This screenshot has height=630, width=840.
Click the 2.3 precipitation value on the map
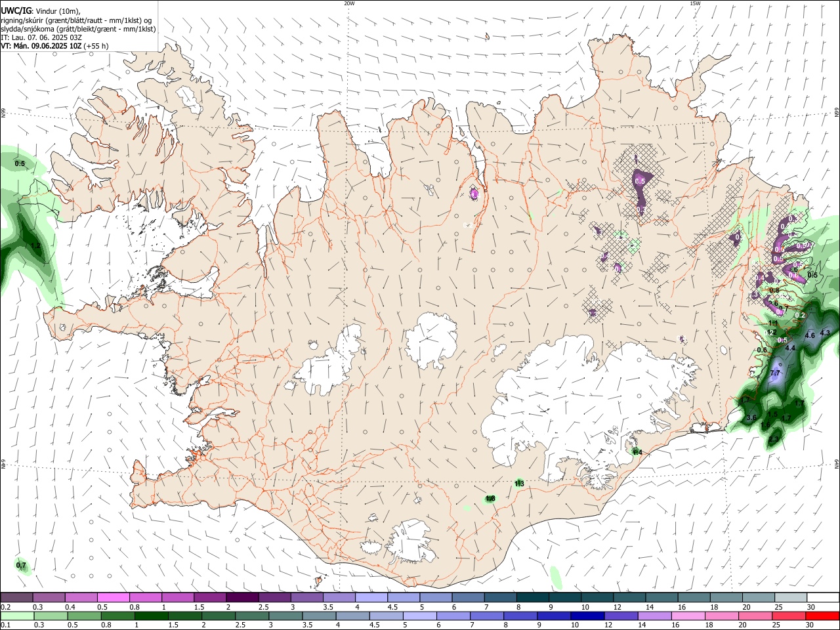(x=774, y=439)
